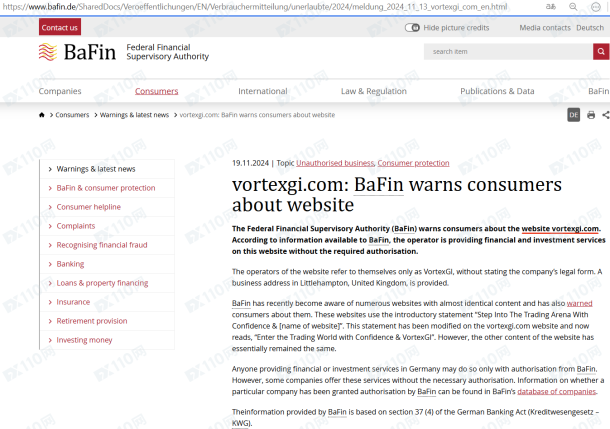Open Retirement provision sidebar item
This screenshot has width=610, height=429.
coord(92,321)
